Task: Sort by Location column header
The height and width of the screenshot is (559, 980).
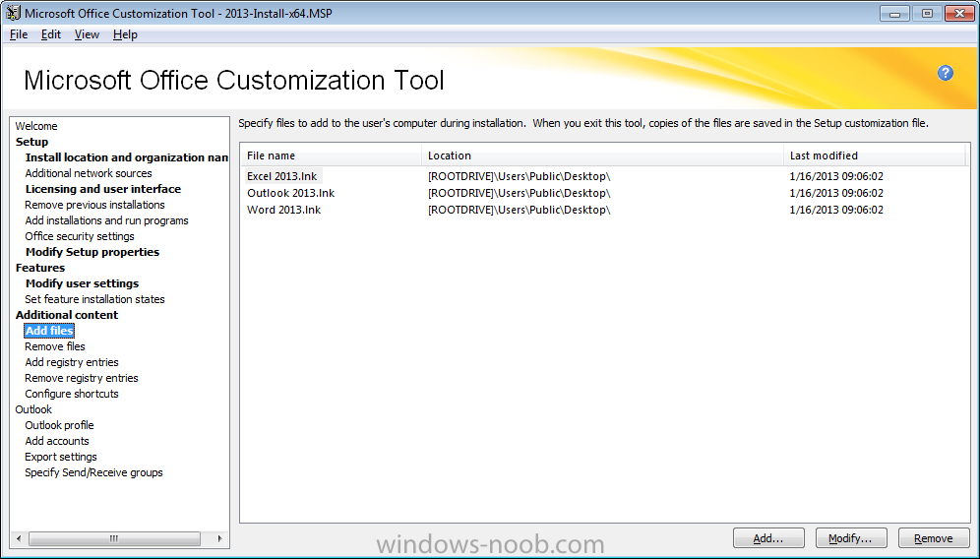Action: point(602,155)
